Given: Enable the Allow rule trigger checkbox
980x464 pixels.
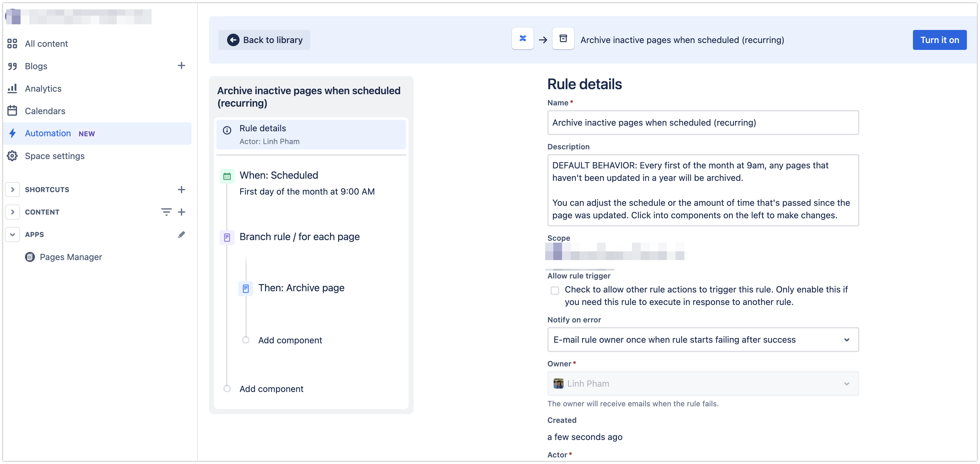Looking at the screenshot, I should [555, 290].
